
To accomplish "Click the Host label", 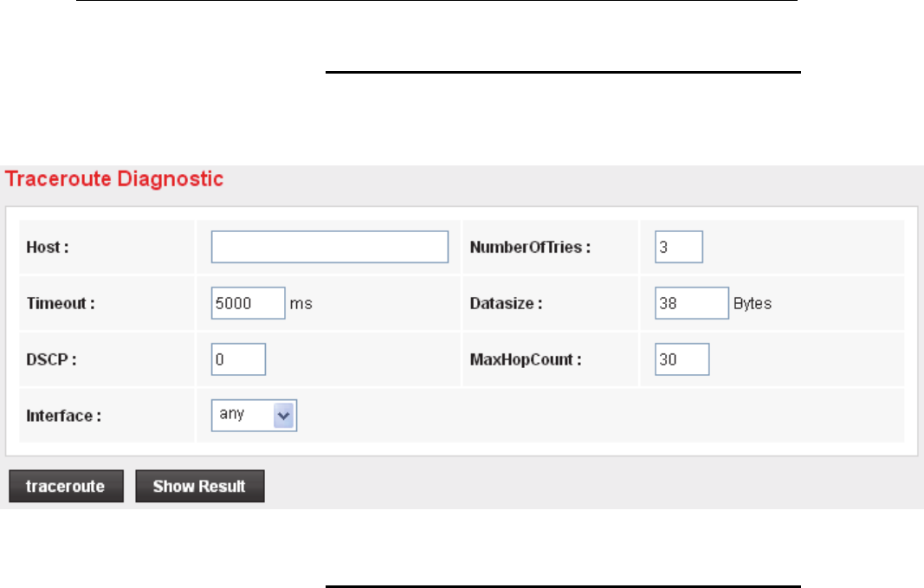I will [48, 247].
